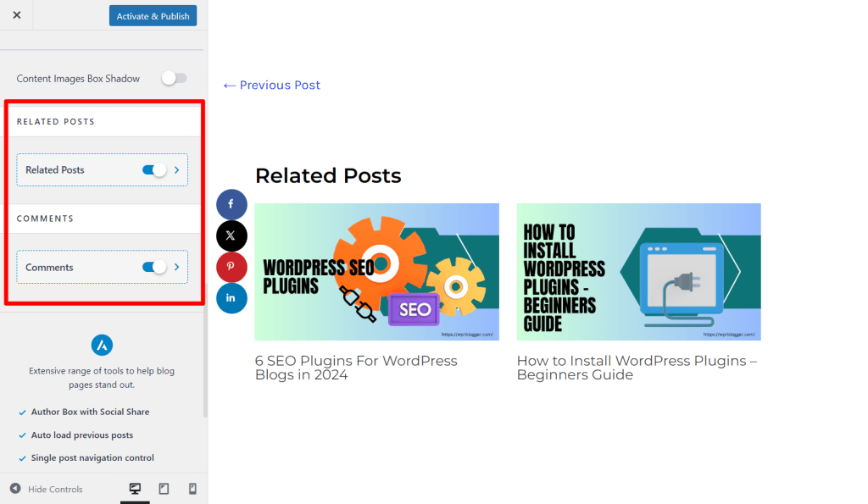868x504 pixels.
Task: Toggle the Related Posts switch off
Action: coord(154,170)
